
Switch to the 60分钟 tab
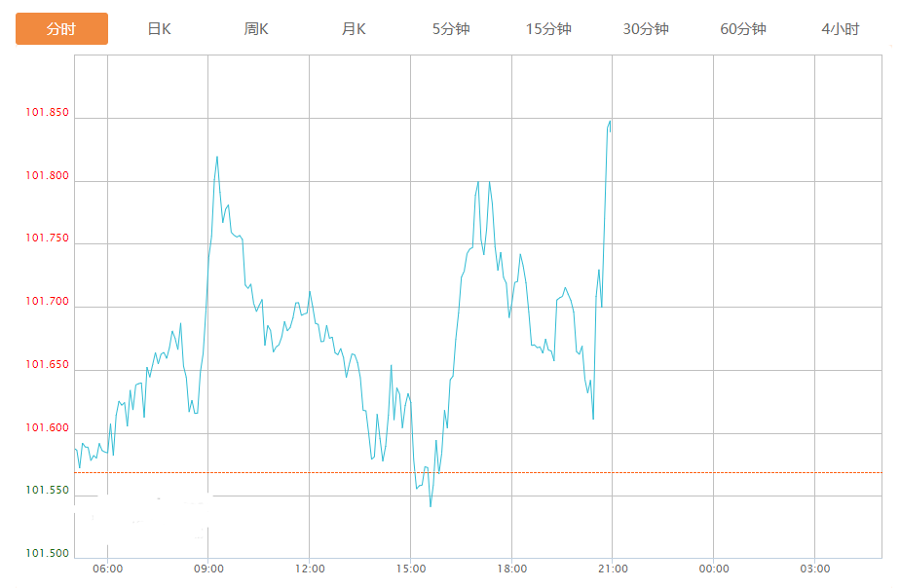pyautogui.click(x=743, y=29)
